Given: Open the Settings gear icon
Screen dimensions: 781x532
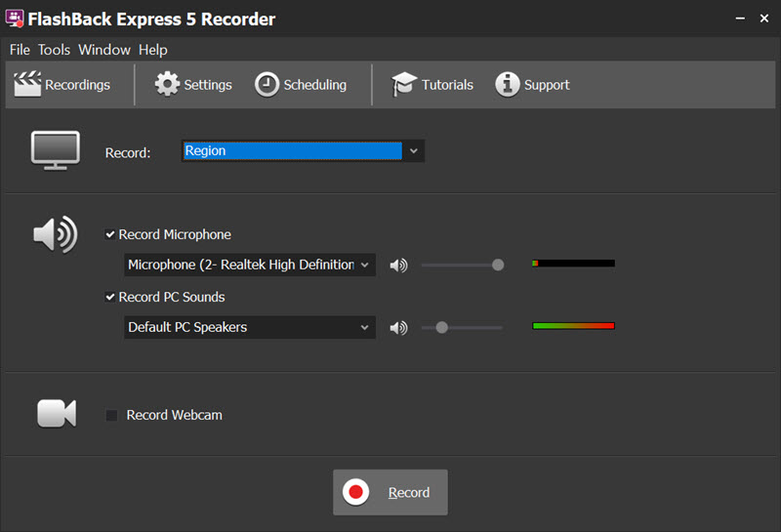Looking at the screenshot, I should point(167,84).
